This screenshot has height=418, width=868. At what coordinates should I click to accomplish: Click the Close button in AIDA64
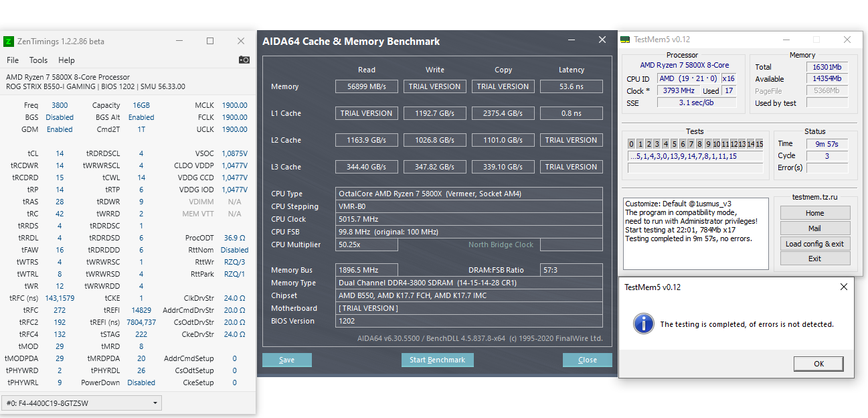[588, 360]
